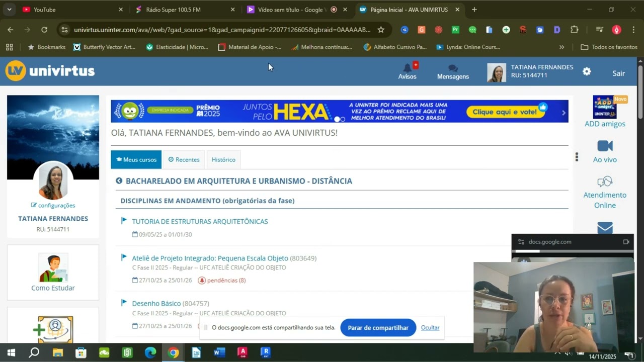Open Lynda Online Courses bookmark
The height and width of the screenshot is (362, 644).
[468, 47]
